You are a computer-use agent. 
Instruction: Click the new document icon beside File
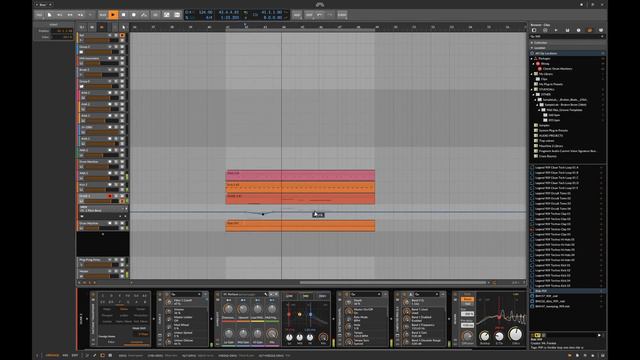pos(49,15)
